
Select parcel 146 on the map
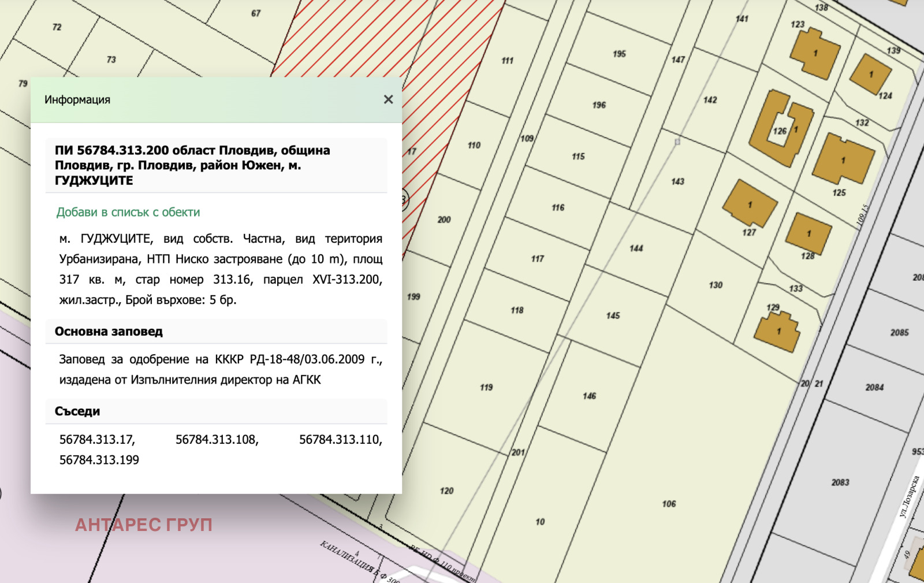(x=589, y=396)
